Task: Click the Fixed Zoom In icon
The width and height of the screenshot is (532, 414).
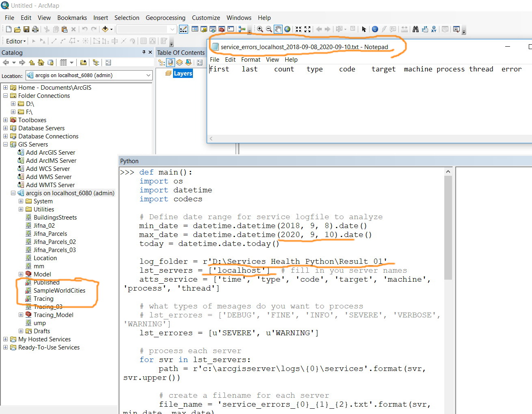Action: click(x=298, y=29)
